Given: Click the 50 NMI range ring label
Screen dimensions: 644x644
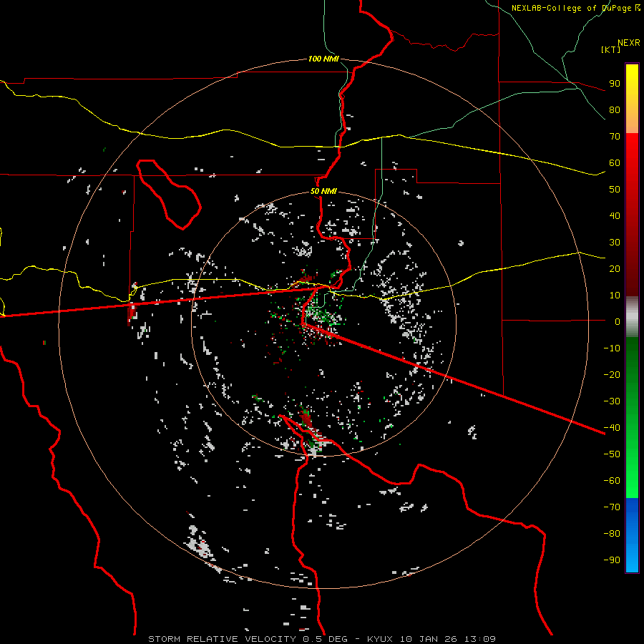Looking at the screenshot, I should (x=323, y=191).
